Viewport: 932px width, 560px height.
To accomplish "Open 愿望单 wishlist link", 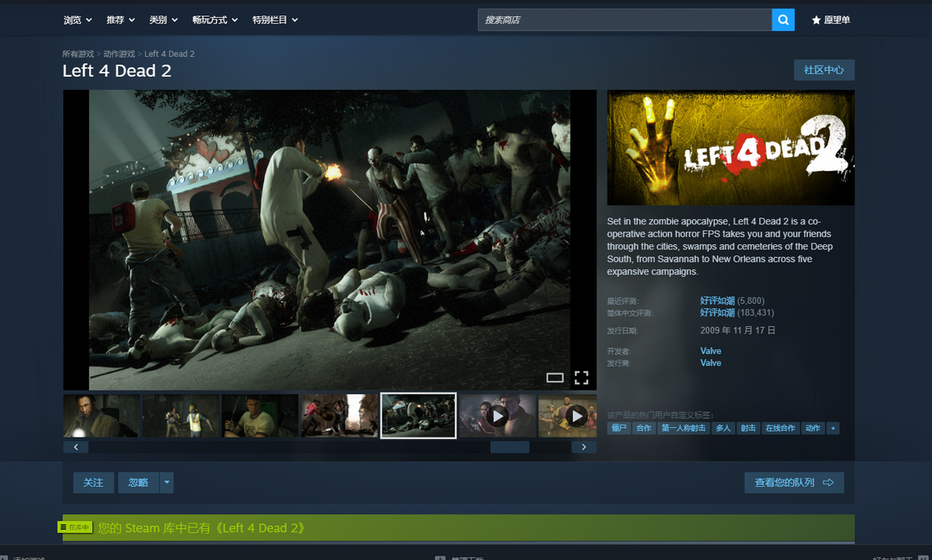I will (831, 20).
